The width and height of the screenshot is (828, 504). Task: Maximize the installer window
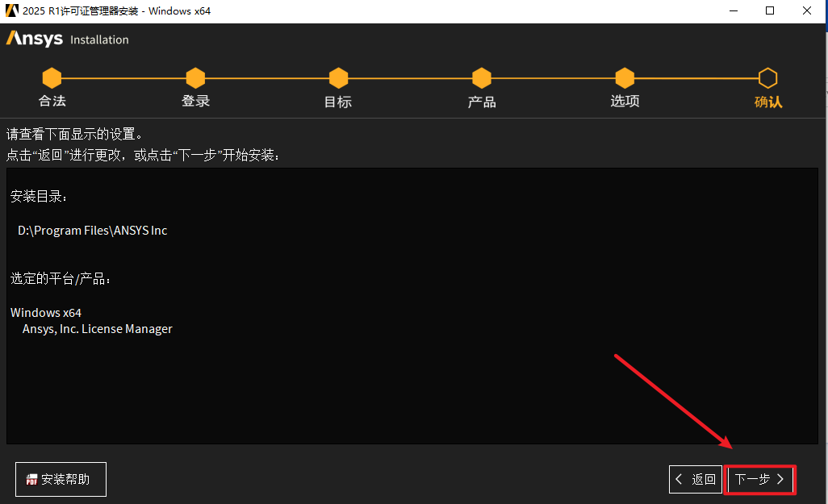click(770, 10)
